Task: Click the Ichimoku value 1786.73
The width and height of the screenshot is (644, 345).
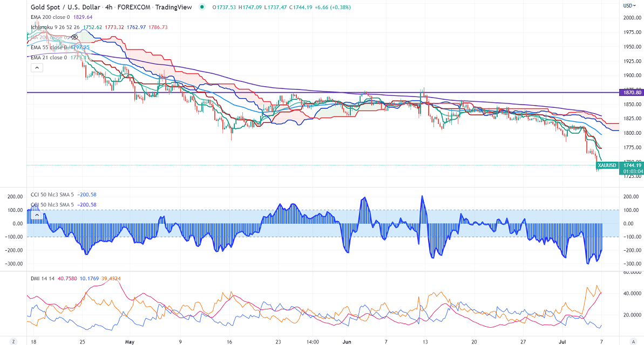Action: pyautogui.click(x=158, y=27)
